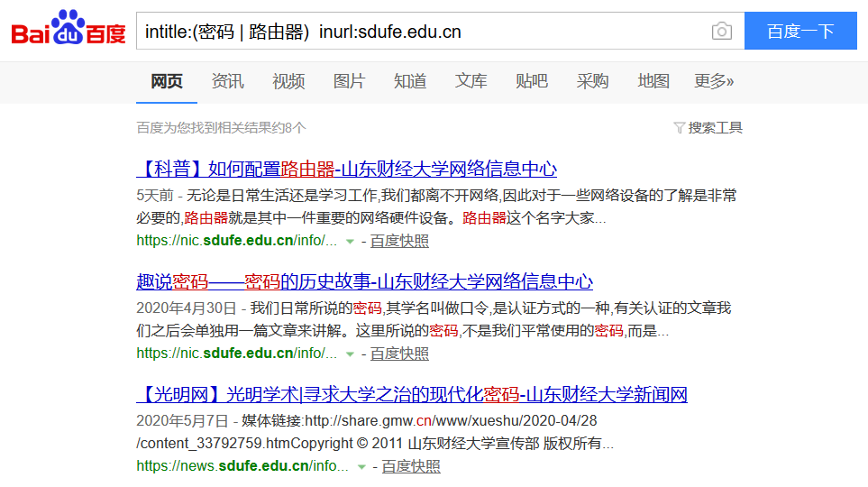Screen dimensions: 868x487
Task: Open the 趣说密码 history article link
Action: coord(364,281)
